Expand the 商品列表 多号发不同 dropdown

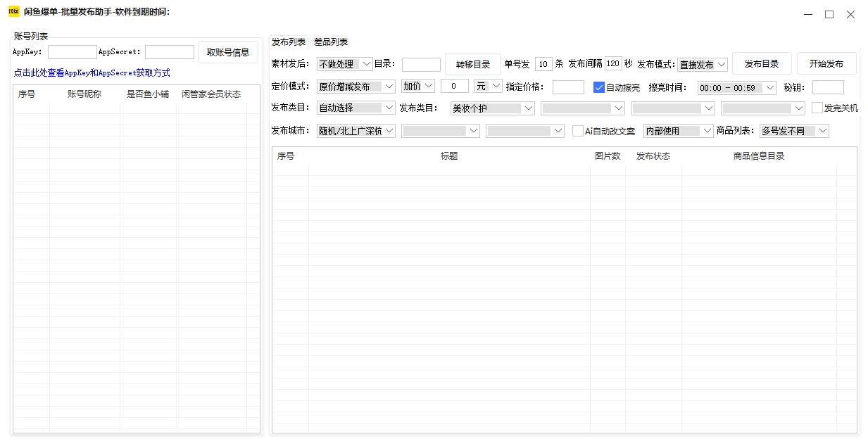pos(794,131)
